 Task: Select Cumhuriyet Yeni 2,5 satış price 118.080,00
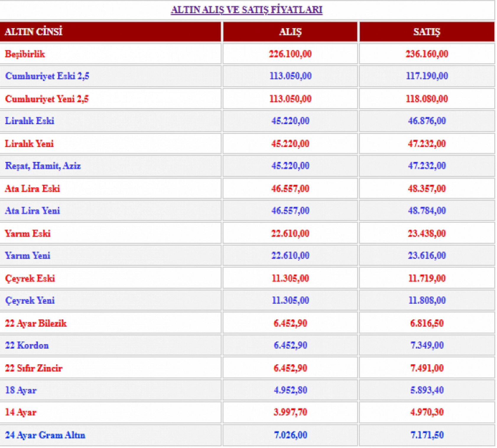pos(427,99)
